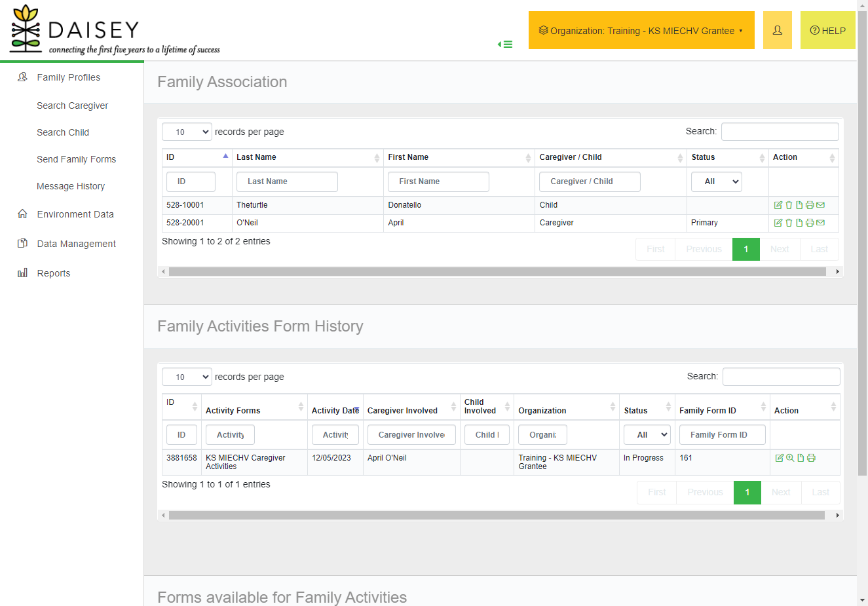Open the user profile icon button
Viewport: 868px width, 606px height.
coord(778,30)
